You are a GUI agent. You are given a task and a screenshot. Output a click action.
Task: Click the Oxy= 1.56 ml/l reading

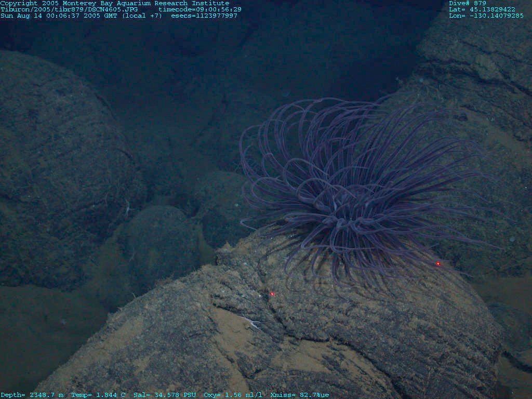click(x=233, y=395)
